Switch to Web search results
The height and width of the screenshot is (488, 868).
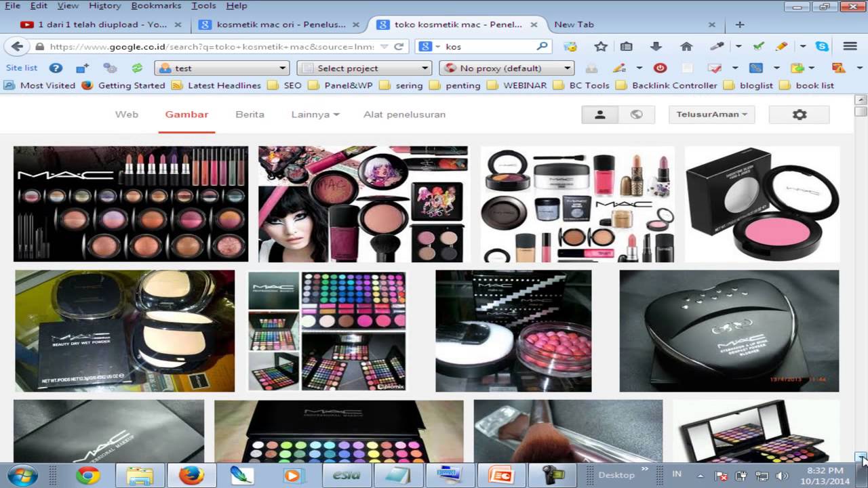(x=127, y=115)
